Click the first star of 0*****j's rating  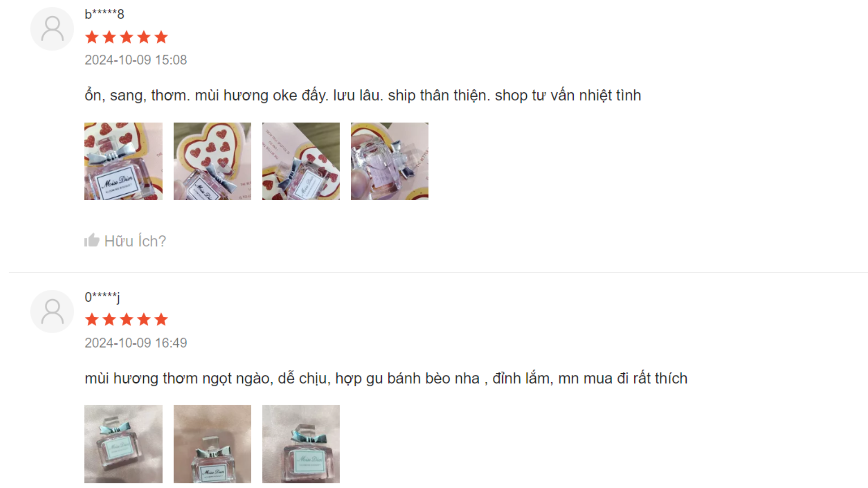click(92, 320)
